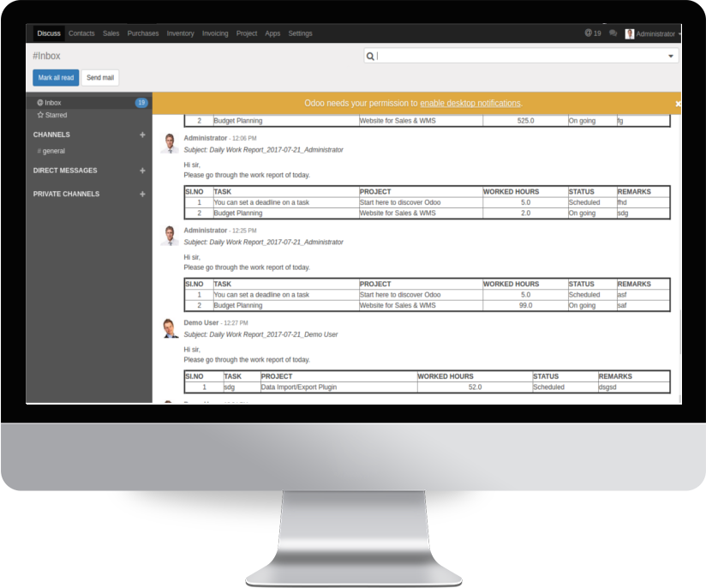Click the #Inbox page title

pos(46,56)
